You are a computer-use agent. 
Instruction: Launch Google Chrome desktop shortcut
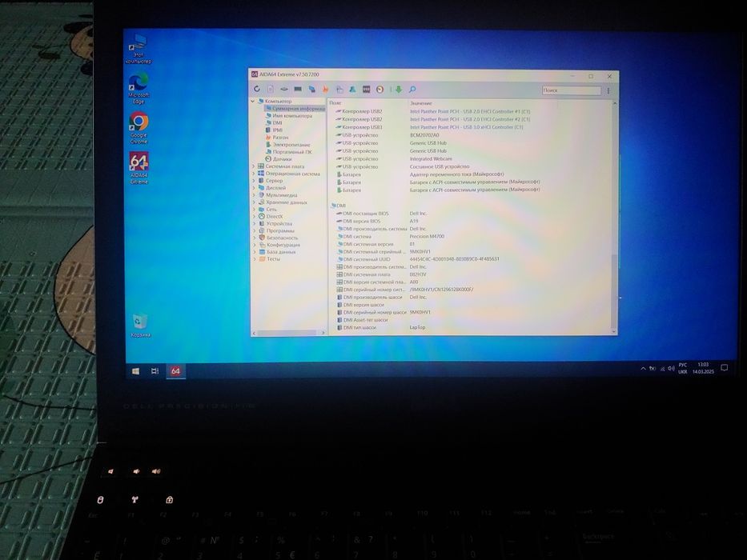click(139, 128)
